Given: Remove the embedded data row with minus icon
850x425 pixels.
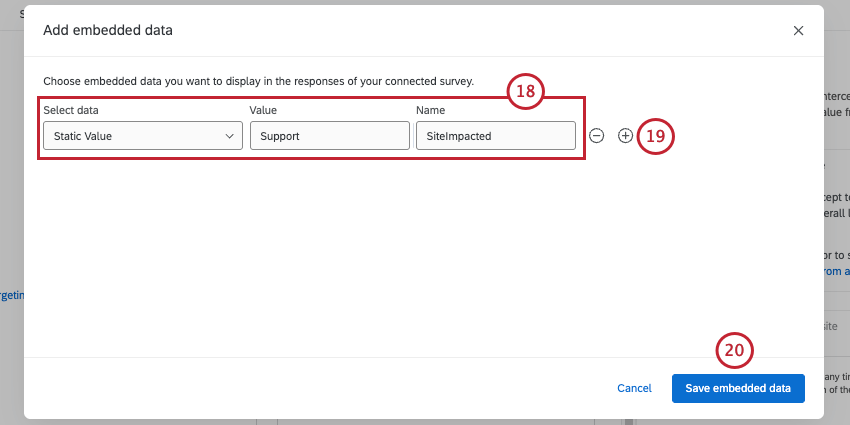Looking at the screenshot, I should coord(596,136).
